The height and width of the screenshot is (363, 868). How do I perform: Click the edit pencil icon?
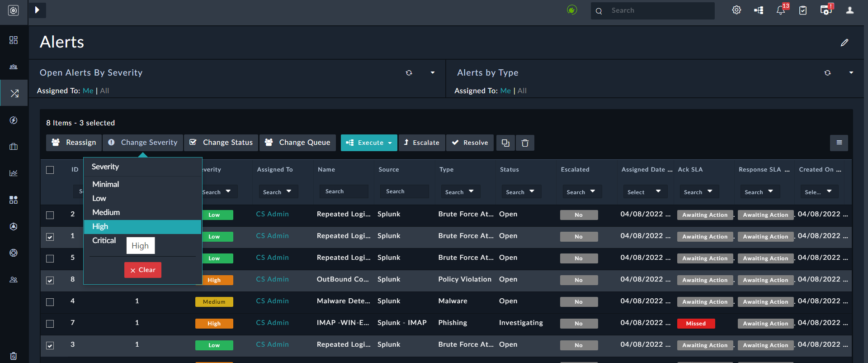click(844, 43)
